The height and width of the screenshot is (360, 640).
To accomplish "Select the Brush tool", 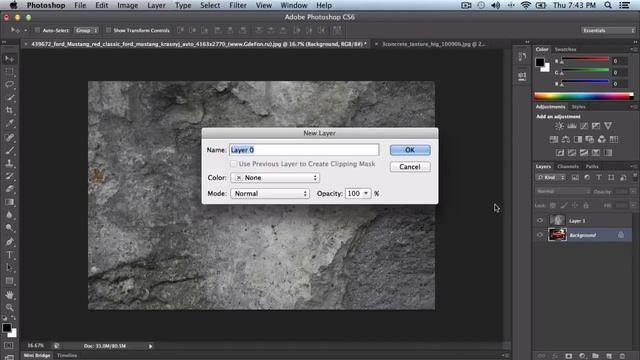I will pos(9,150).
